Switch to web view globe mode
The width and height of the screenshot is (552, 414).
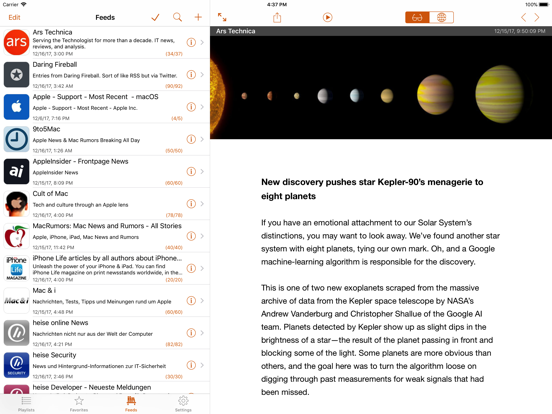(x=441, y=17)
